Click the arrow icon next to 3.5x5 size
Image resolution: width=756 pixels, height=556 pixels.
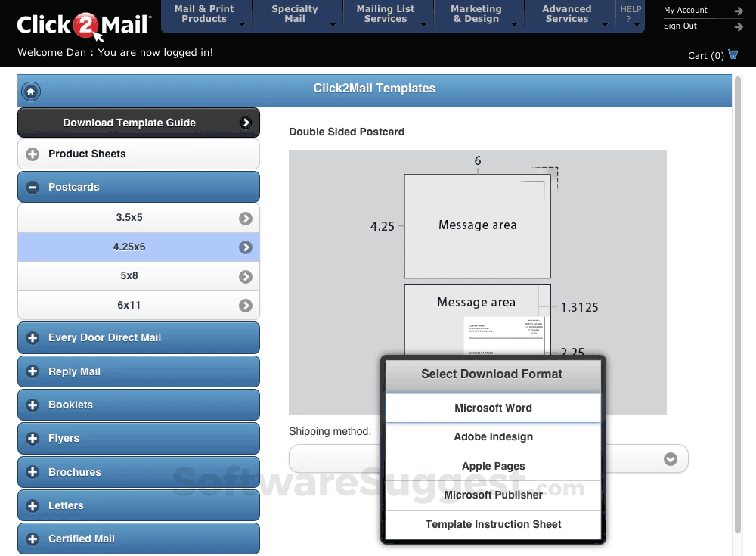pos(245,217)
